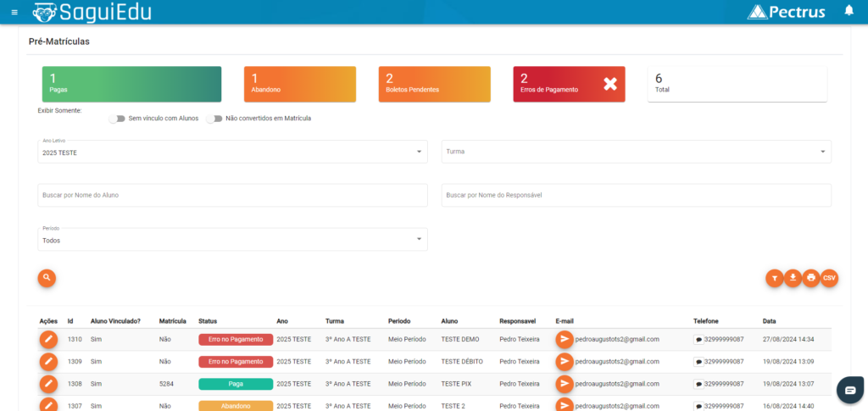868x411 pixels.
Task: Sort the table by Status column header
Action: (x=208, y=321)
